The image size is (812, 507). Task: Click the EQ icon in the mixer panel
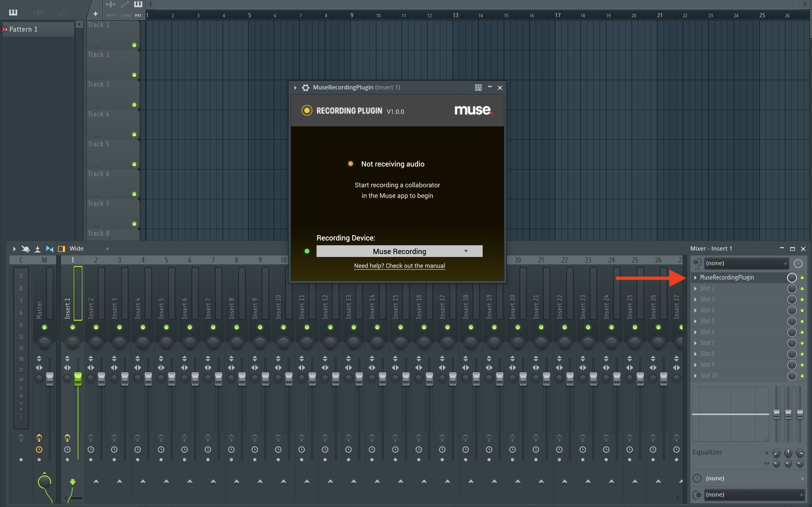tap(697, 264)
